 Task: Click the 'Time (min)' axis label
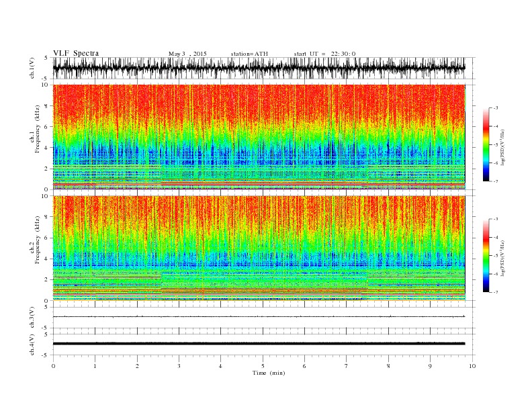(x=269, y=373)
